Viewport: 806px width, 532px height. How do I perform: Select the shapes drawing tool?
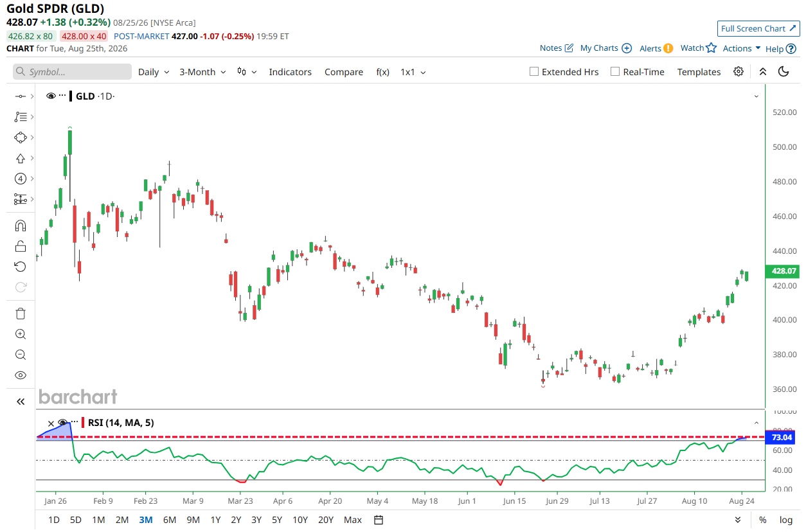click(x=20, y=137)
